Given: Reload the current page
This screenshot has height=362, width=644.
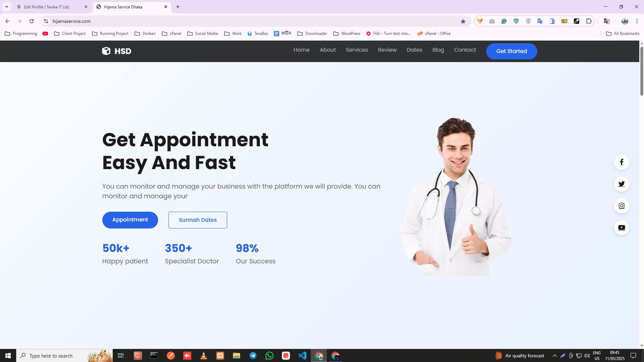Looking at the screenshot, I should coord(32,21).
